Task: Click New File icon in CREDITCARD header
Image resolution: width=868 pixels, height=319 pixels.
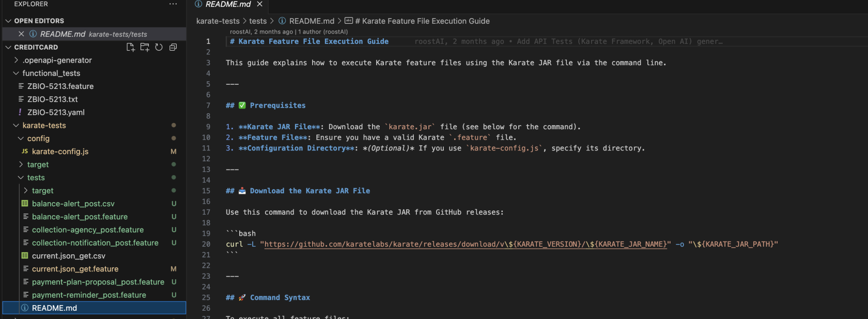Action: 130,47
